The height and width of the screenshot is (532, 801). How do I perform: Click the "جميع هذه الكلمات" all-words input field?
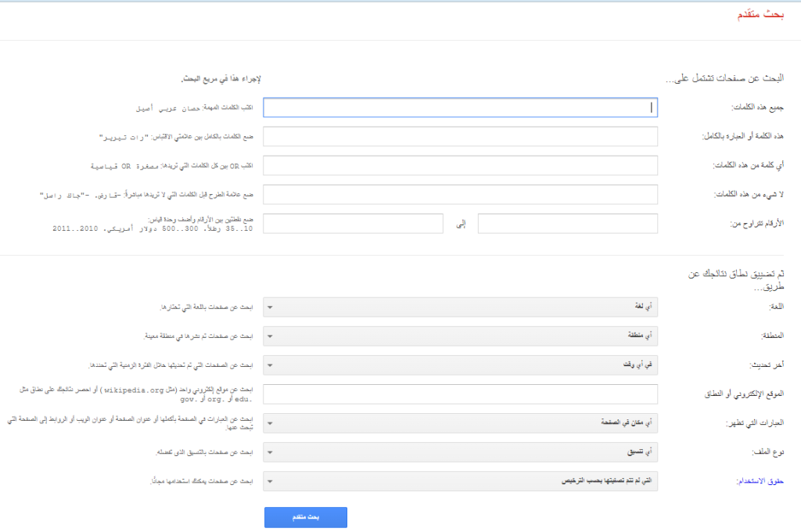[x=462, y=107]
